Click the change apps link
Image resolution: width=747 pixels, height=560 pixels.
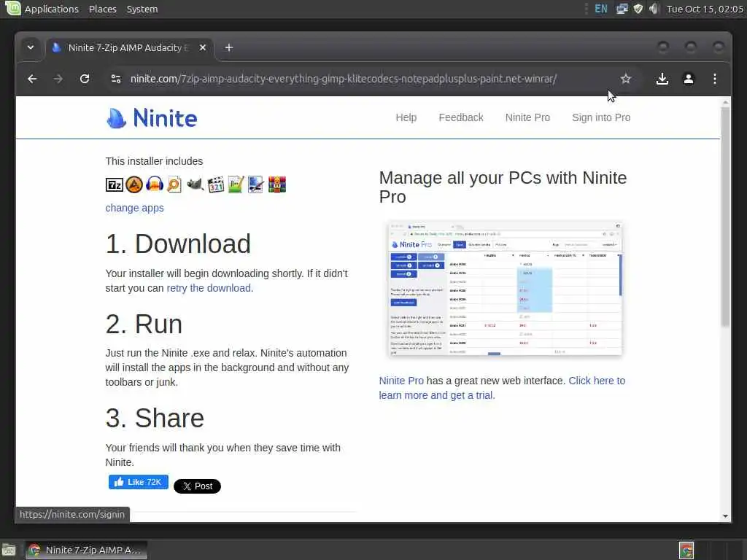coord(134,208)
